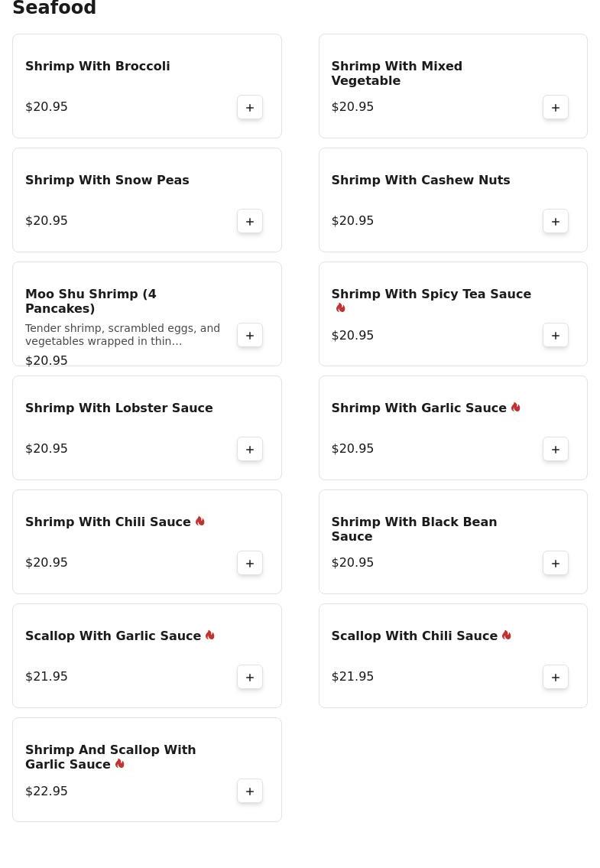
Task: Add Shrimp With Mixed Vegetable to cart
Action: click(556, 108)
